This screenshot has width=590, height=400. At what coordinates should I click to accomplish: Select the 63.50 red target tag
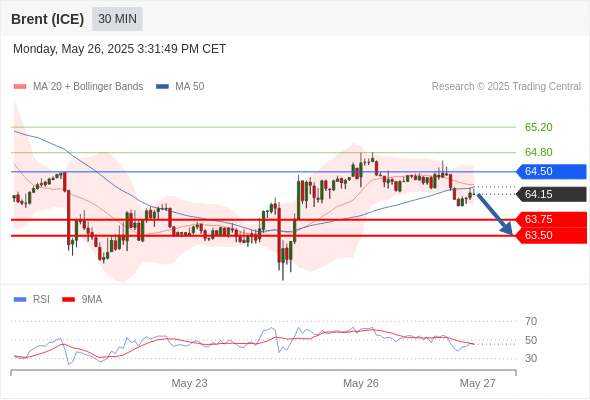coord(551,236)
